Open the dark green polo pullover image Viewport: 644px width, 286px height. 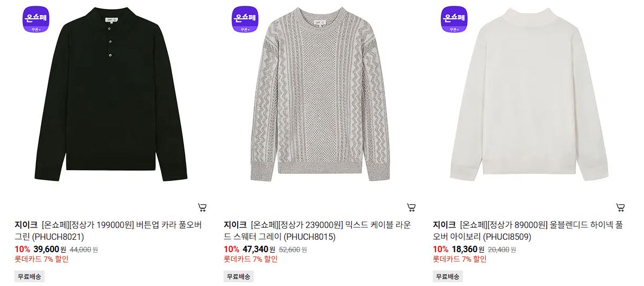[110, 97]
